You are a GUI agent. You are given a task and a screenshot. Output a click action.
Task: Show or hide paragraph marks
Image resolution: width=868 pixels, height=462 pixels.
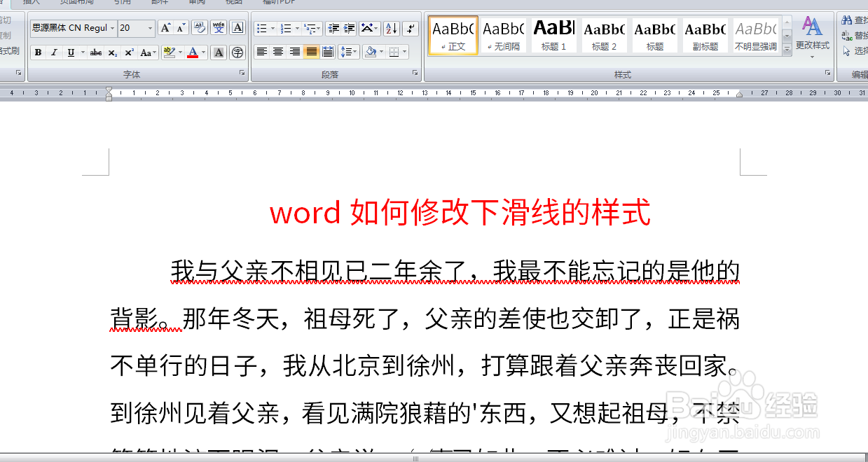coord(411,29)
